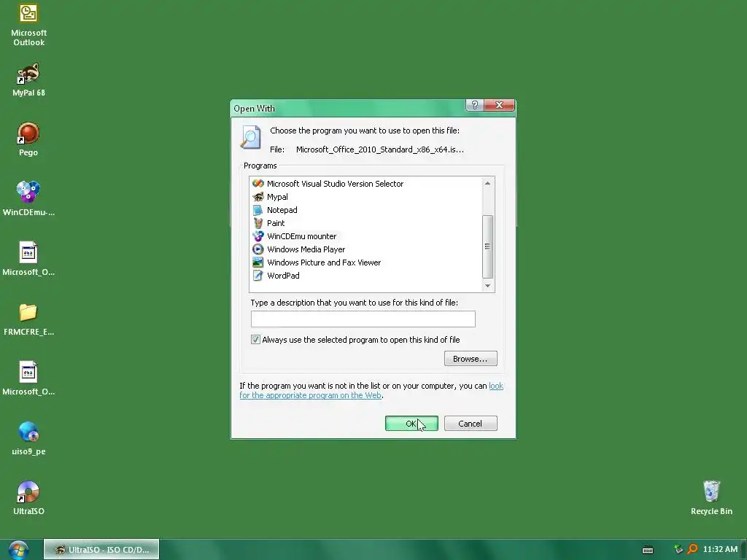Click the Cancel button

coord(471,424)
